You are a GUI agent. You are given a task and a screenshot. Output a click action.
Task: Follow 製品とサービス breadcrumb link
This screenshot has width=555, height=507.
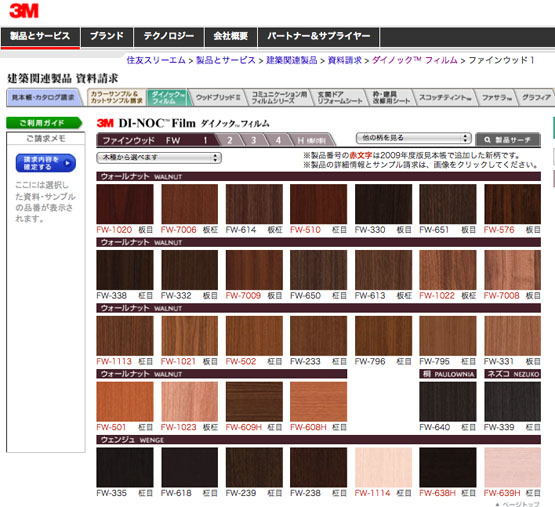pyautogui.click(x=225, y=60)
